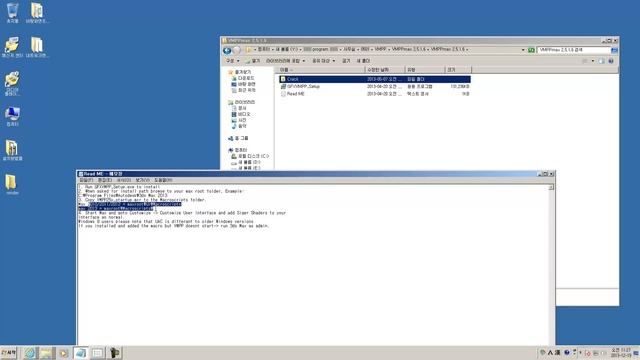Select Pictures library in navigation pane

pos(239,120)
